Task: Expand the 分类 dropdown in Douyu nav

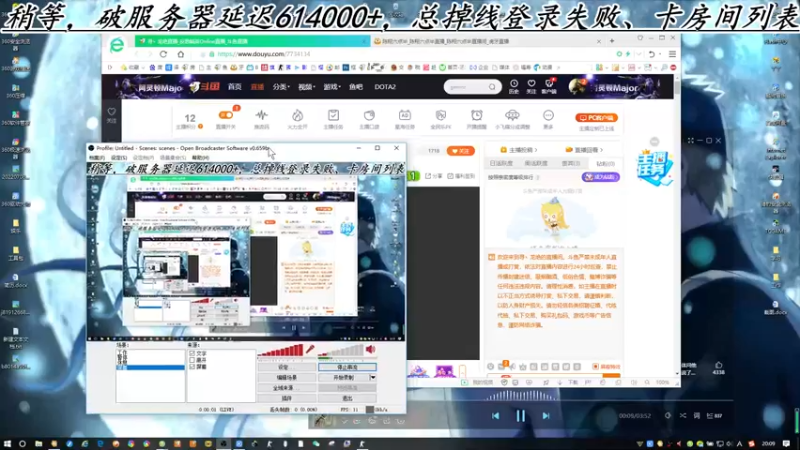Action: pyautogui.click(x=281, y=87)
